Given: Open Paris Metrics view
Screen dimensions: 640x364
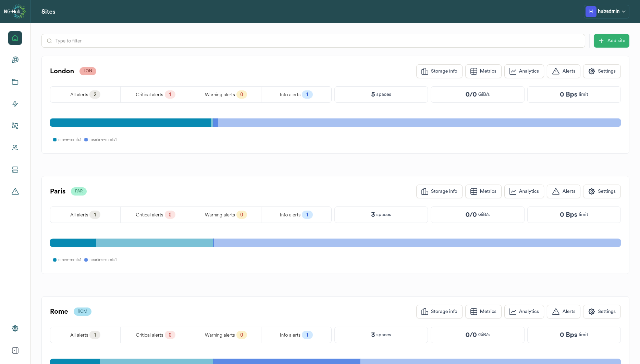Looking at the screenshot, I should (483, 191).
